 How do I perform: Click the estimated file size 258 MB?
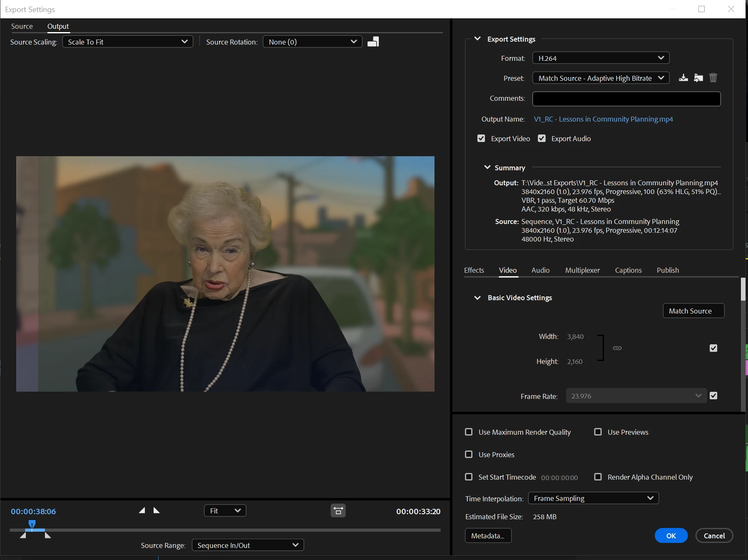click(x=544, y=517)
